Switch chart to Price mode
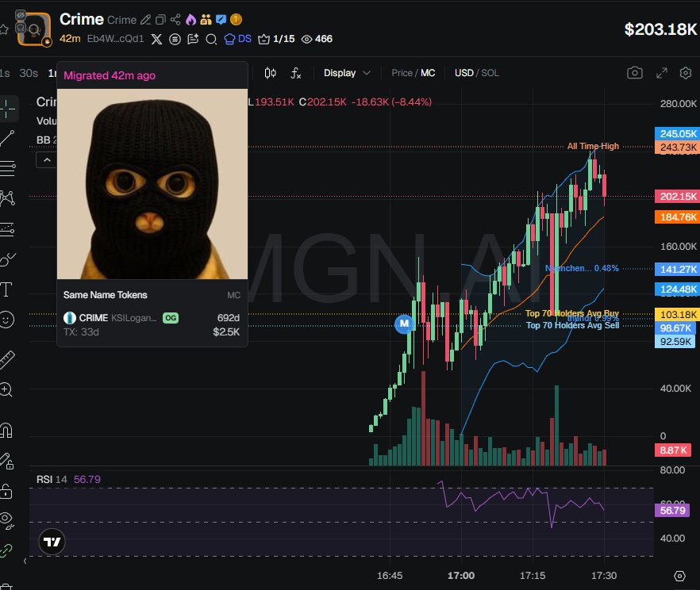 tap(402, 73)
